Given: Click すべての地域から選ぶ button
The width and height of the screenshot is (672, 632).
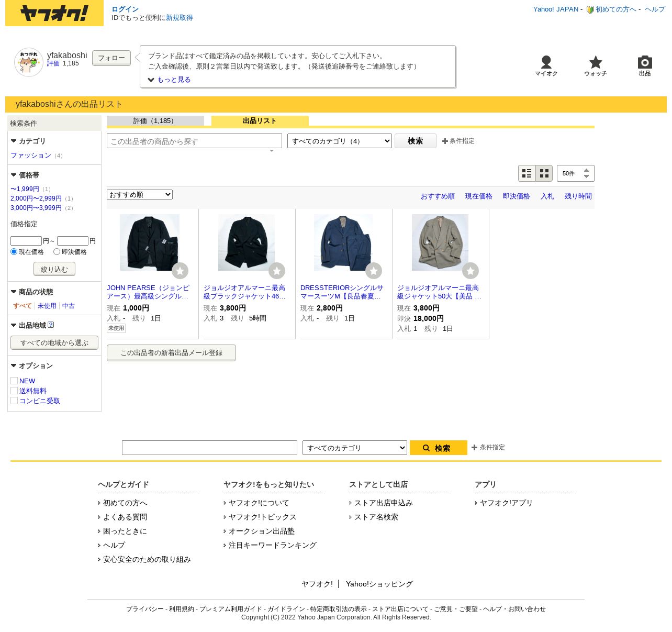Looking at the screenshot, I should 54,343.
